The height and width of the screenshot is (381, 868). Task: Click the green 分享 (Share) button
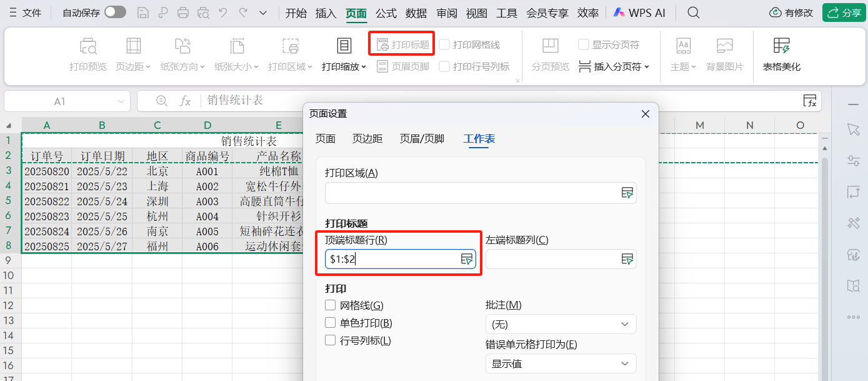[843, 12]
